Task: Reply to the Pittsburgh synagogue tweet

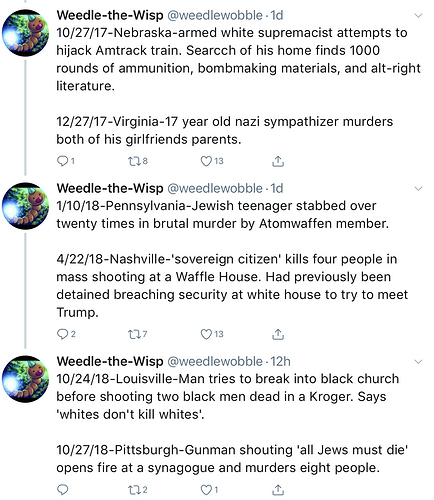Action: [x=62, y=490]
